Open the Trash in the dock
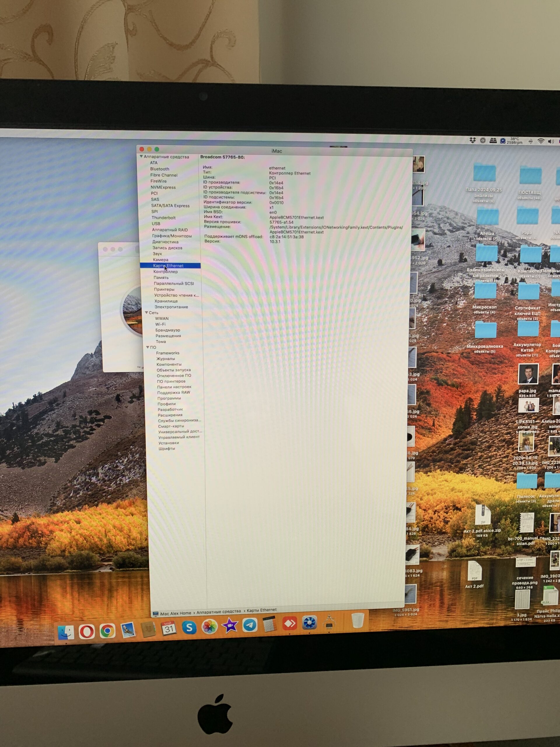560x747 pixels. coord(358,621)
